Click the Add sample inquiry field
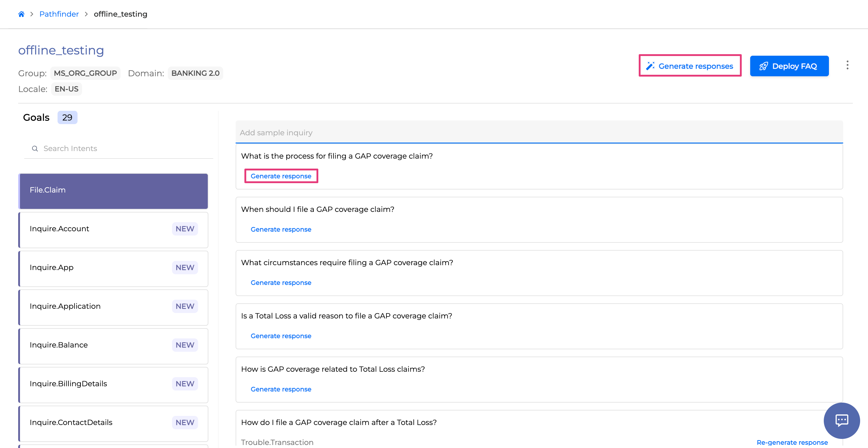This screenshot has width=868, height=448. pyautogui.click(x=538, y=133)
